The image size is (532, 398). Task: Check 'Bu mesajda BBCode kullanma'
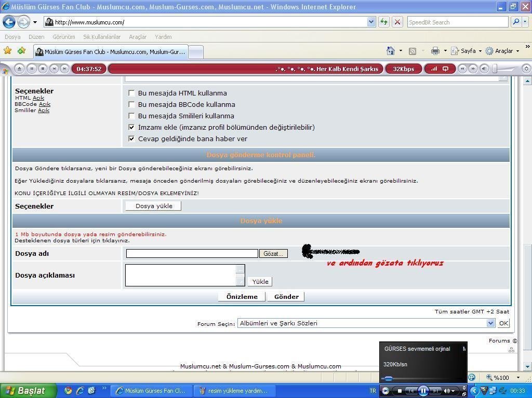pos(131,104)
